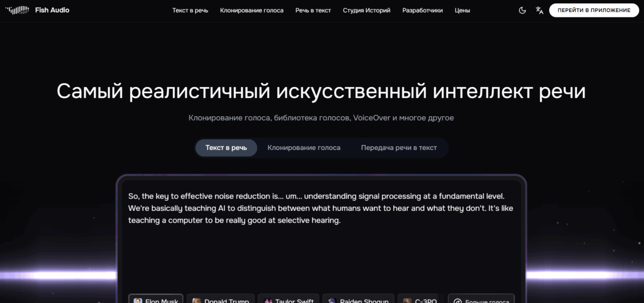Viewport: 644px width, 303px height.
Task: Open Клонирование голоса in top navigation
Action: 252,10
